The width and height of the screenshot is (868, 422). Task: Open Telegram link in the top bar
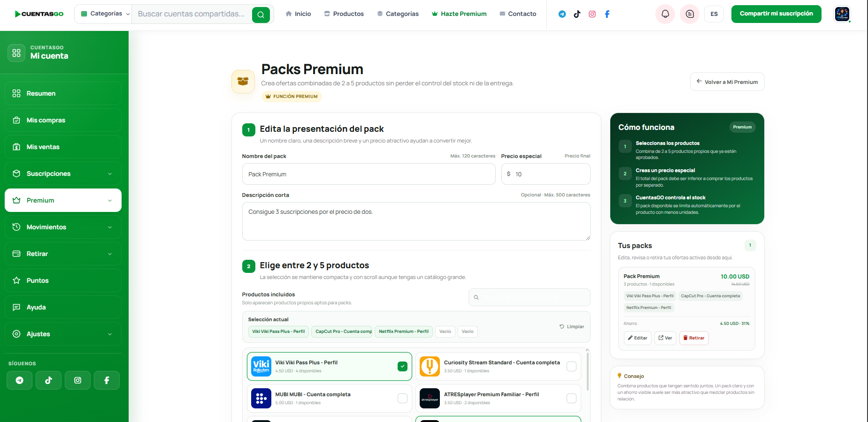[x=562, y=14]
